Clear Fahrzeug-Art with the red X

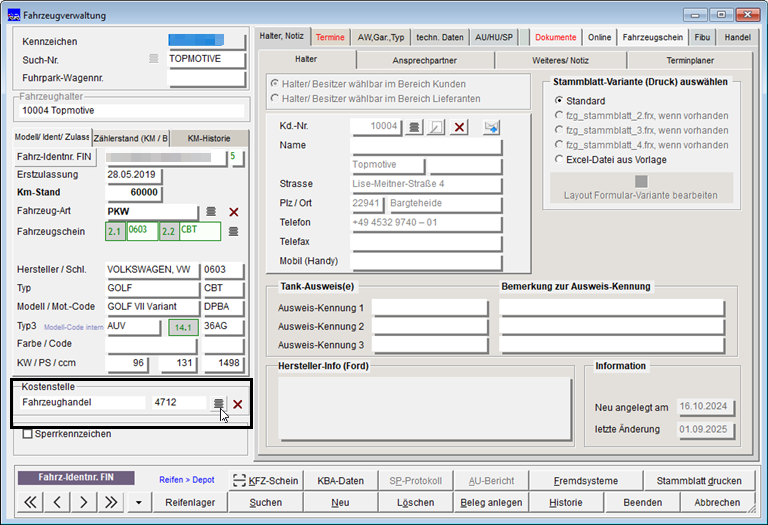point(234,212)
